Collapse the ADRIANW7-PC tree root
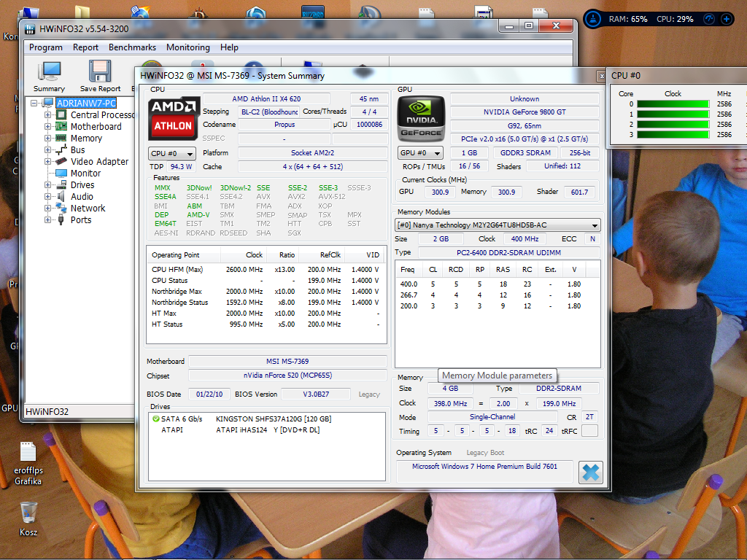Viewport: 747px width, 560px height. coord(34,103)
